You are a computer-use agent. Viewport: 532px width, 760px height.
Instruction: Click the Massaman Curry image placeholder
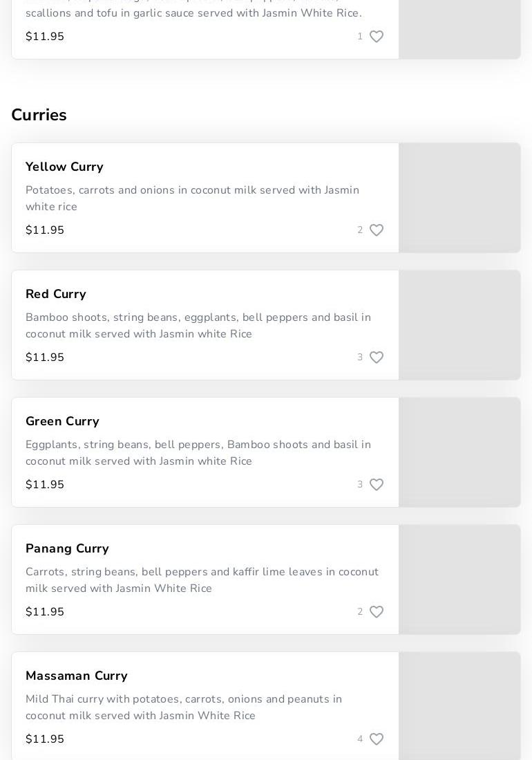pyautogui.click(x=459, y=705)
